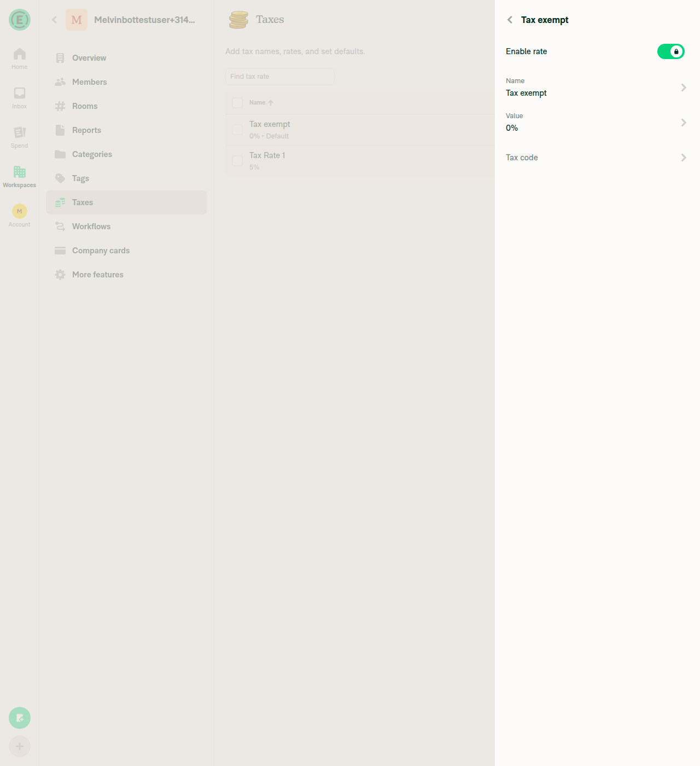
Task: Open the Inbox icon
Action: tap(20, 93)
